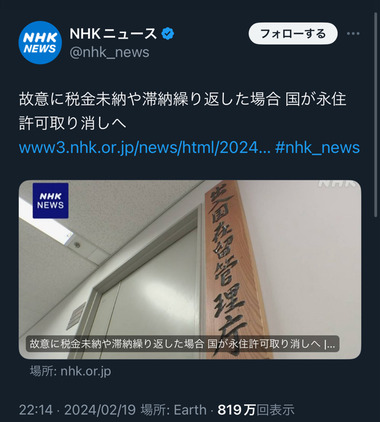Open the @nhk_news handle

coord(109,53)
